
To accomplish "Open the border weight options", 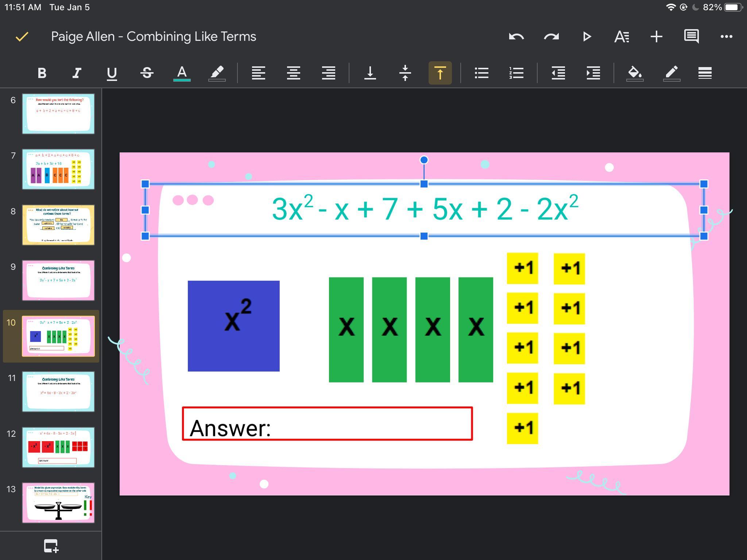I will [705, 73].
